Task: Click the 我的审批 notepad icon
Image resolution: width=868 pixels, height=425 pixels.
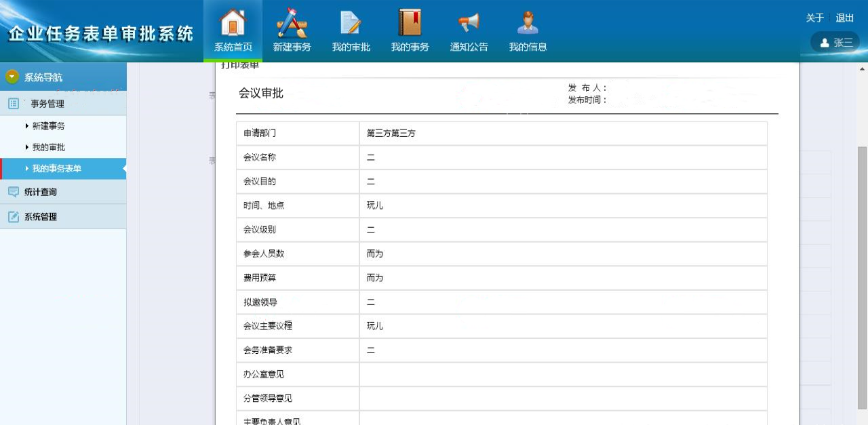Action: coord(351,22)
